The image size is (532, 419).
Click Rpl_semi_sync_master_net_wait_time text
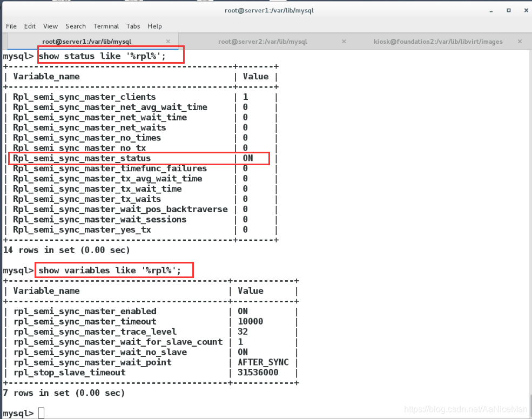click(x=100, y=117)
